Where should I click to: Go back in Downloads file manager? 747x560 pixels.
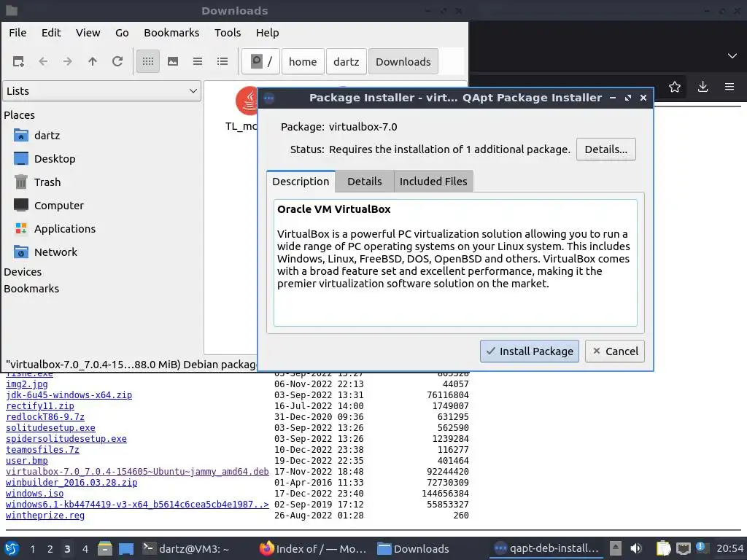[43, 61]
